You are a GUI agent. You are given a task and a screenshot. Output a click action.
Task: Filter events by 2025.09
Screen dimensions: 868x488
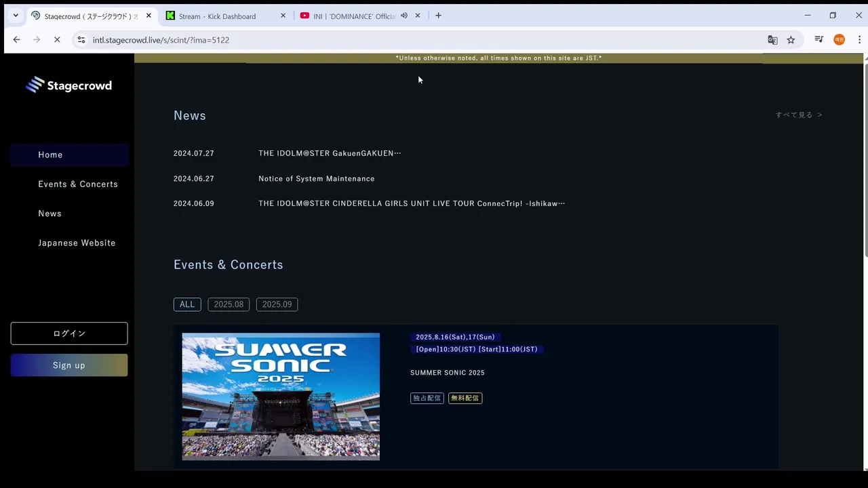tap(277, 304)
